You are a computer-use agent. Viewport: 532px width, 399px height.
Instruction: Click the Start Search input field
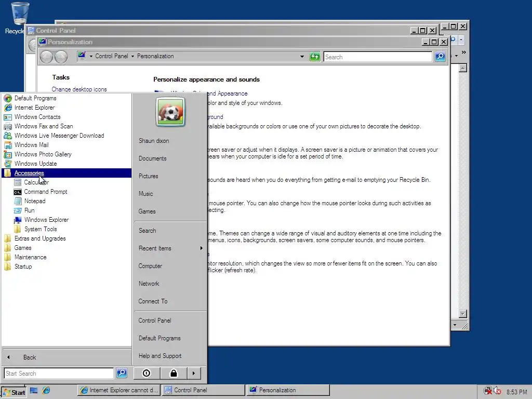(x=59, y=373)
